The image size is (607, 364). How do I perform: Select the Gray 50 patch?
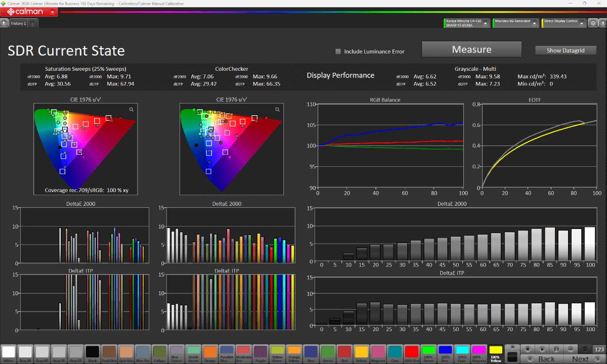59,353
